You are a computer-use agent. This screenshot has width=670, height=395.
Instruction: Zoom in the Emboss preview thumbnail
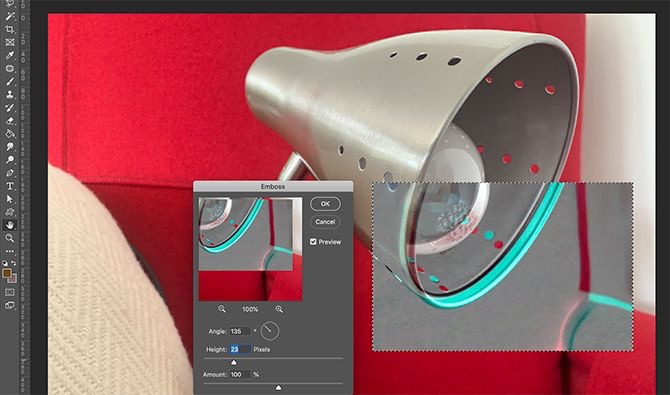coord(279,309)
